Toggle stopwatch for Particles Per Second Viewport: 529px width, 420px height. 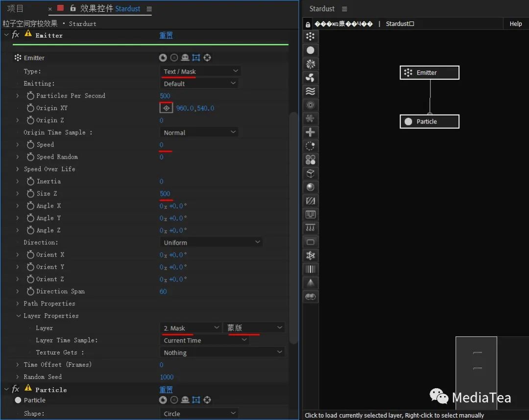[30, 96]
